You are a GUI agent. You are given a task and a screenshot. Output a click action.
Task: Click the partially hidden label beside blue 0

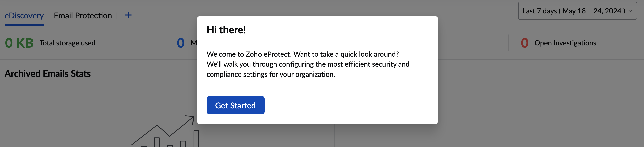pos(193,43)
